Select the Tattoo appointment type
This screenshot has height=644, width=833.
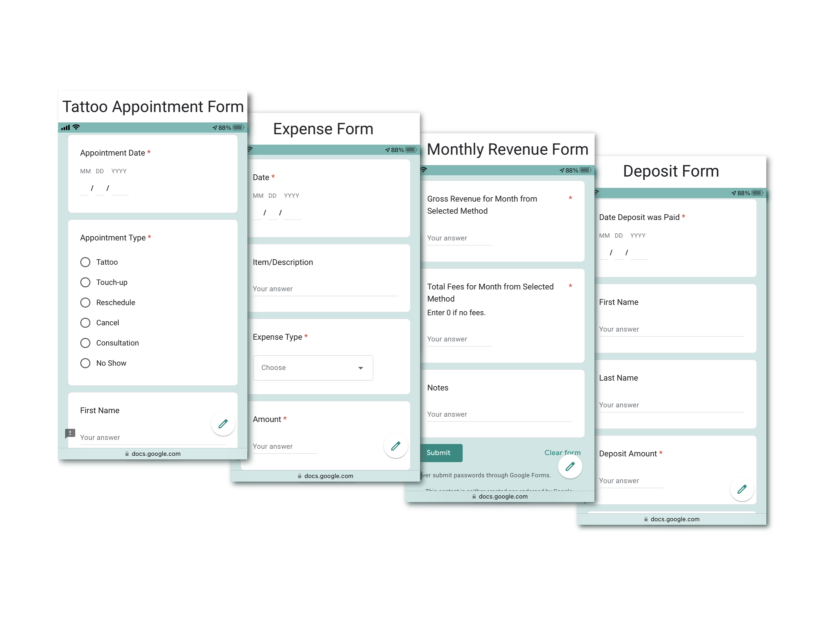(85, 262)
